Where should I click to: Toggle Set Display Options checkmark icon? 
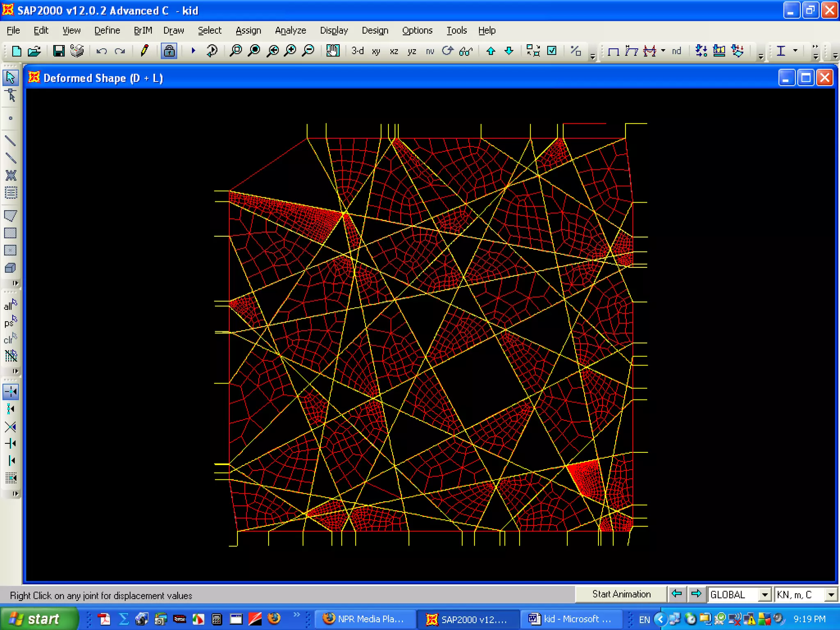click(552, 51)
